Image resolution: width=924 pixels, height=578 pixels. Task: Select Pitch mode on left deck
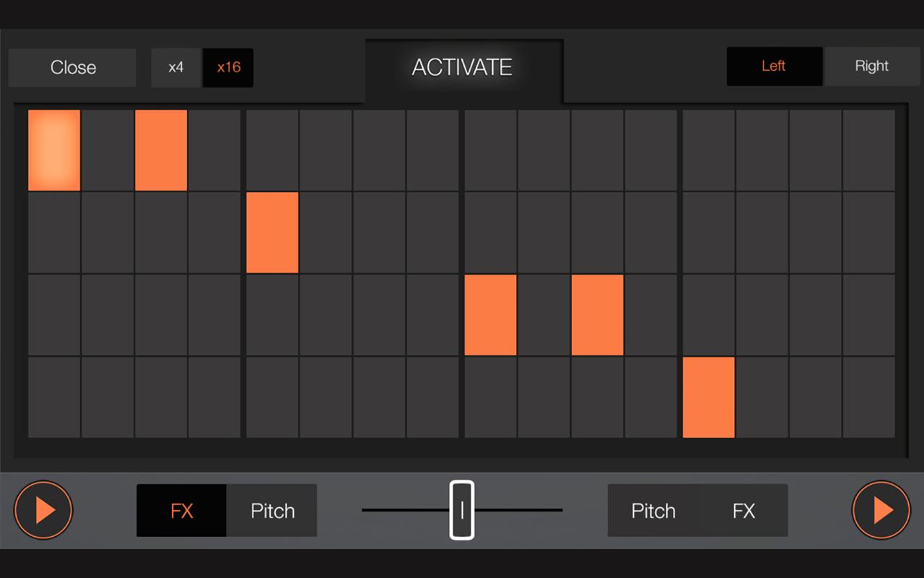[x=272, y=511]
